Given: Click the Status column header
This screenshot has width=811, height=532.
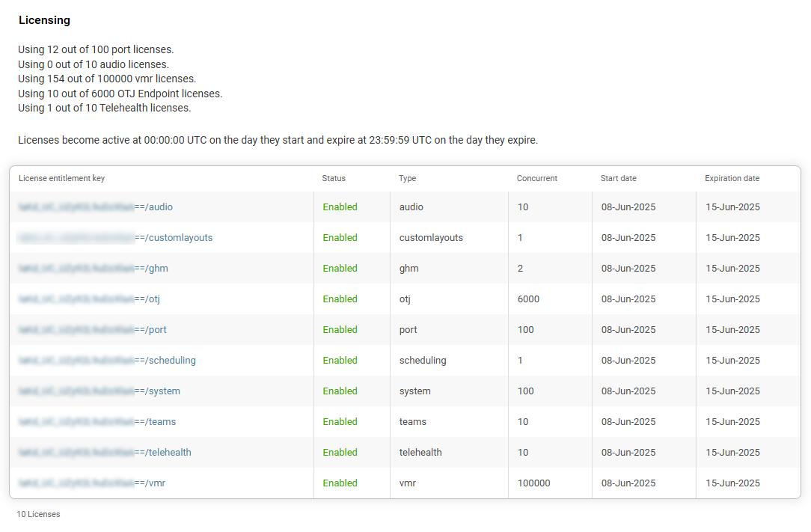Looking at the screenshot, I should (x=334, y=179).
